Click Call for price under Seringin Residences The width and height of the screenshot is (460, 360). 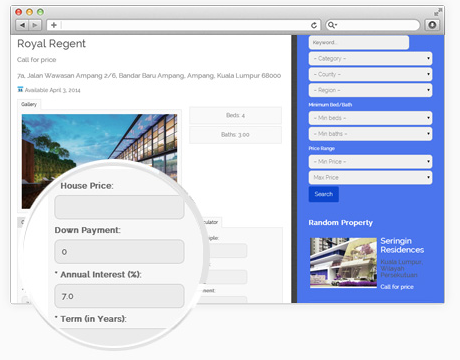(397, 287)
